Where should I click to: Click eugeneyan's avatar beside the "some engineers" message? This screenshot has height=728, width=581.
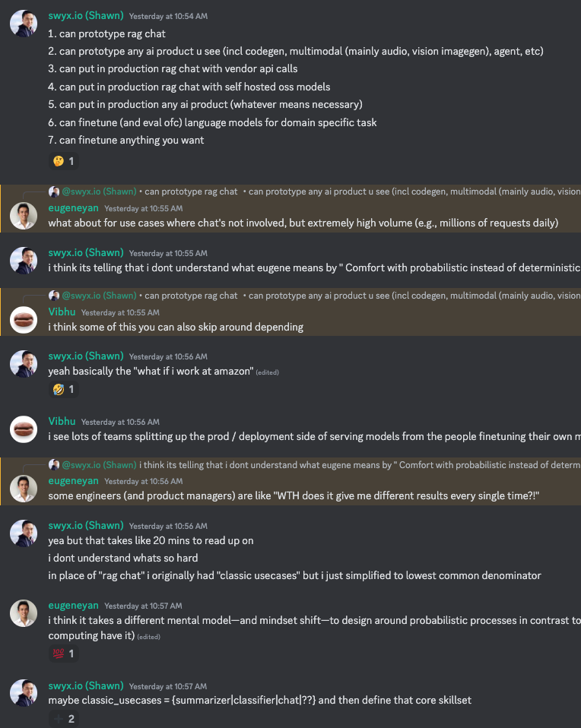coord(24,489)
